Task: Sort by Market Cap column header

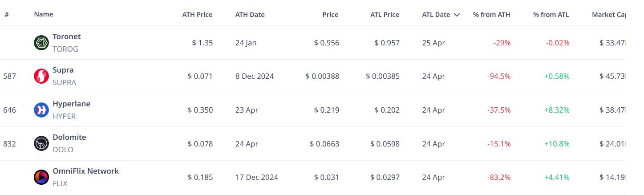Action: 608,15
